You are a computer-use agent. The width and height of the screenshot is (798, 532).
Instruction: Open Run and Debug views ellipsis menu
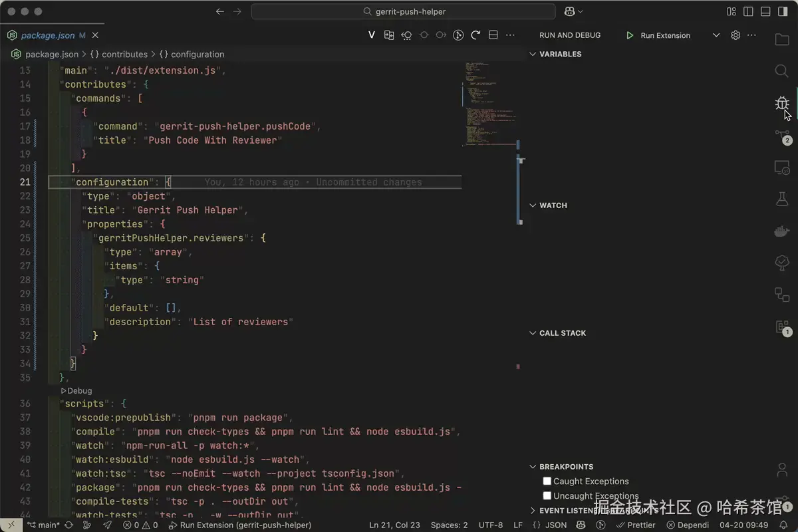pos(751,35)
